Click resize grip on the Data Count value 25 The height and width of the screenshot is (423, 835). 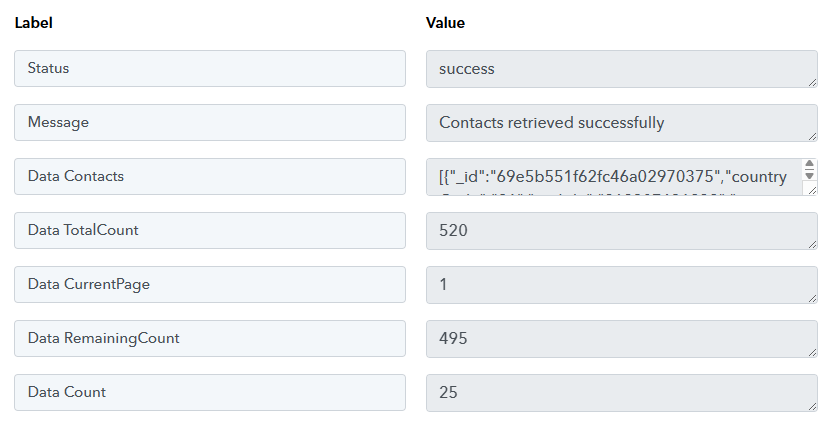tap(812, 406)
